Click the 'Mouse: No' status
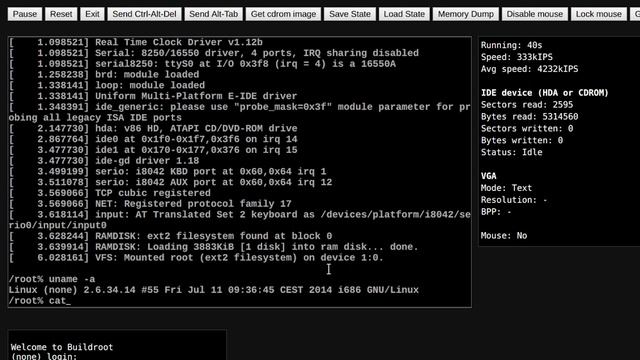Viewport: 640px width, 360px height. pyautogui.click(x=504, y=236)
